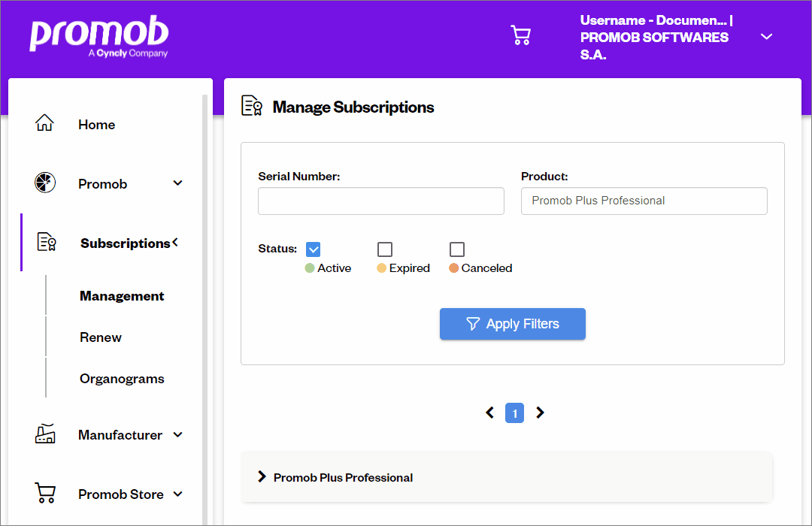Open the username account dropdown chevron

[766, 37]
